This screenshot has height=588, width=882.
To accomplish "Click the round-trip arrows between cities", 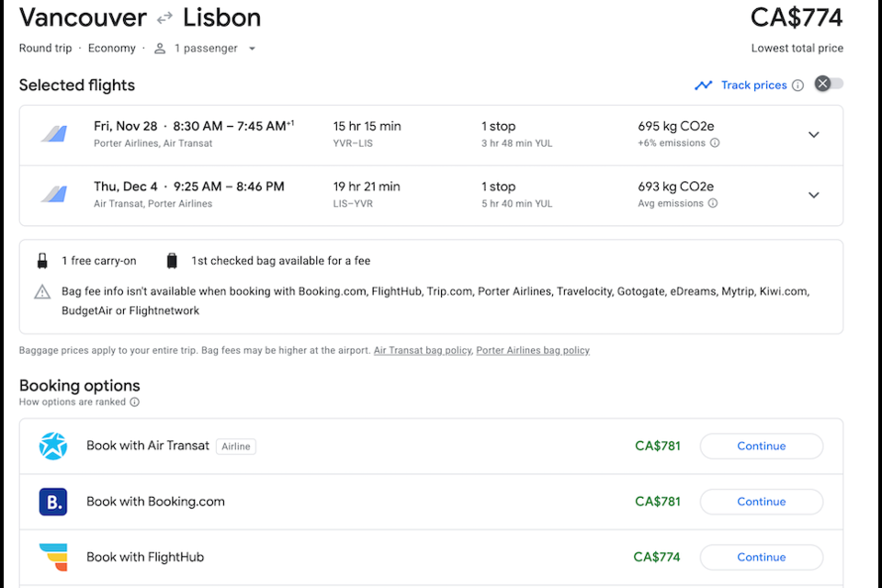I will (x=164, y=17).
